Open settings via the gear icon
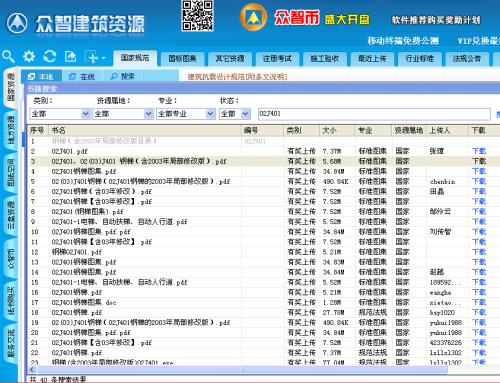Viewport: 500px width, 383px height. click(x=29, y=56)
